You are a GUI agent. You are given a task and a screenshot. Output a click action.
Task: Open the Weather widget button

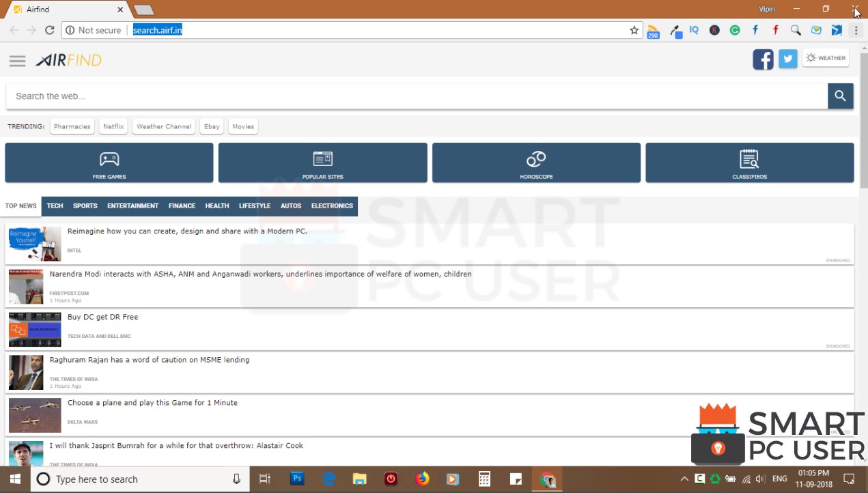pyautogui.click(x=826, y=58)
